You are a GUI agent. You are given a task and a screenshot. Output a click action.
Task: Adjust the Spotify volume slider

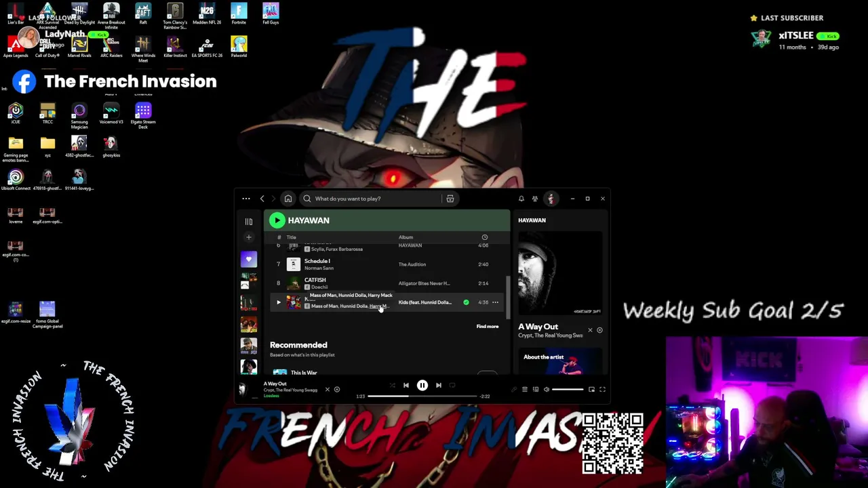coord(568,390)
